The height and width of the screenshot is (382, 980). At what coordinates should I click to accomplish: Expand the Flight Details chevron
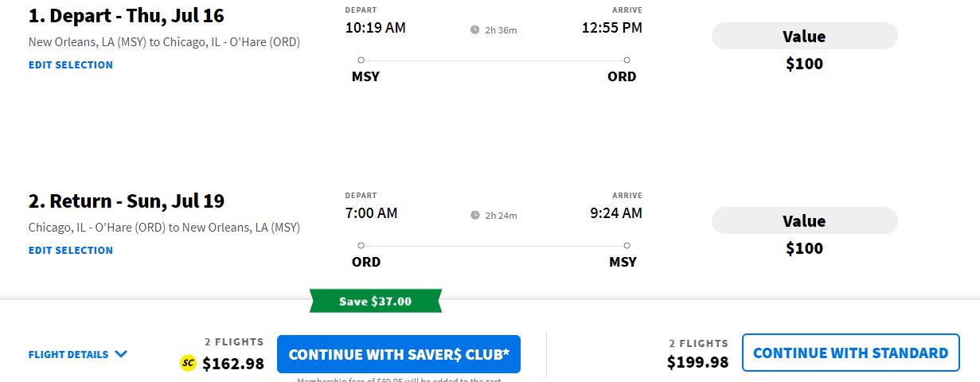121,355
